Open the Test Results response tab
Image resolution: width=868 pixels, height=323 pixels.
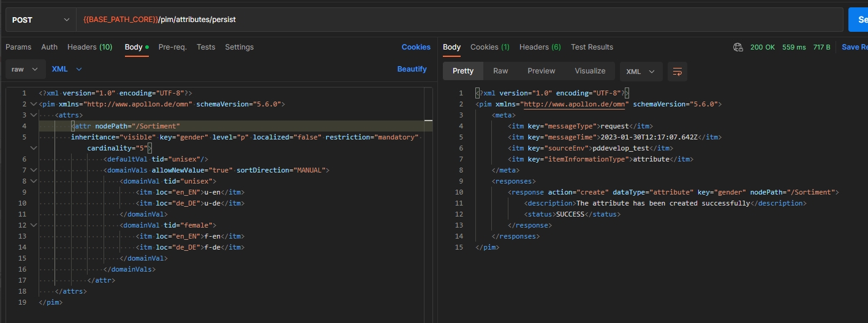coord(592,47)
